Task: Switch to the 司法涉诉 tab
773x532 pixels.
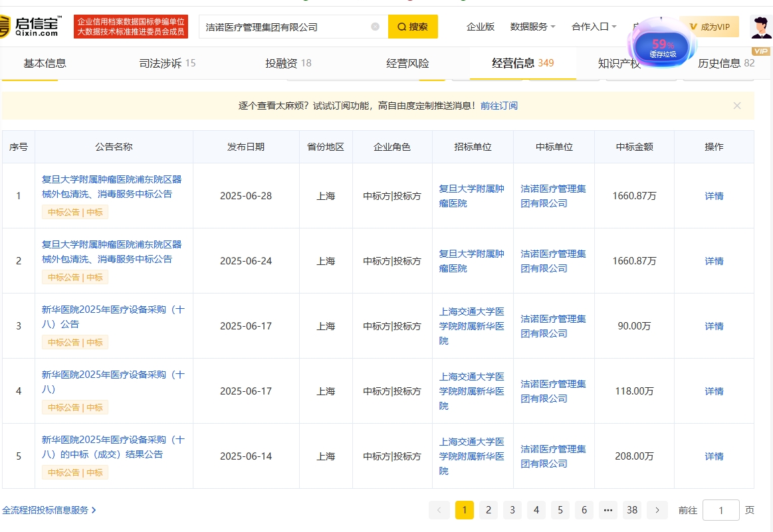Action: pyautogui.click(x=167, y=63)
